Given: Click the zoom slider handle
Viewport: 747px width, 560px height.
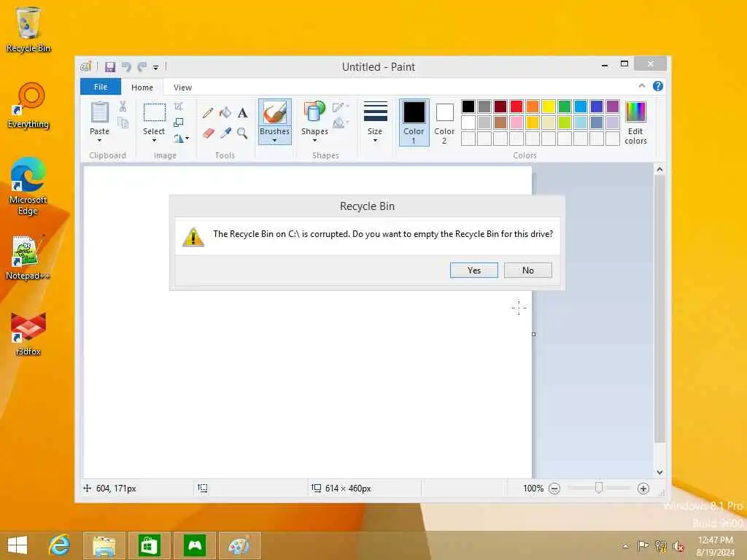Looking at the screenshot, I should click(599, 488).
